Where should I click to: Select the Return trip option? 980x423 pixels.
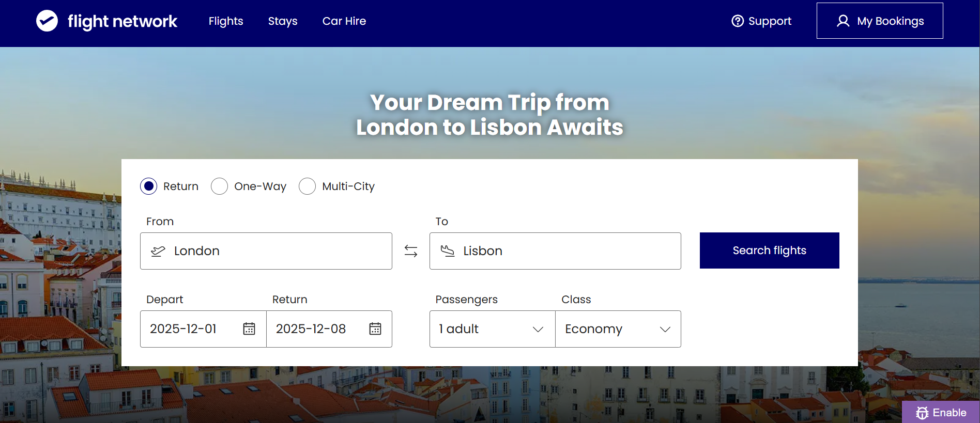coord(148,186)
